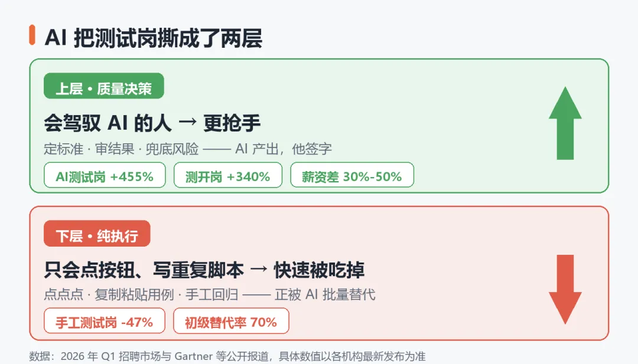This screenshot has width=638, height=364.
Task: Select the red 下层 • 纯执行 badge
Action: 97,233
